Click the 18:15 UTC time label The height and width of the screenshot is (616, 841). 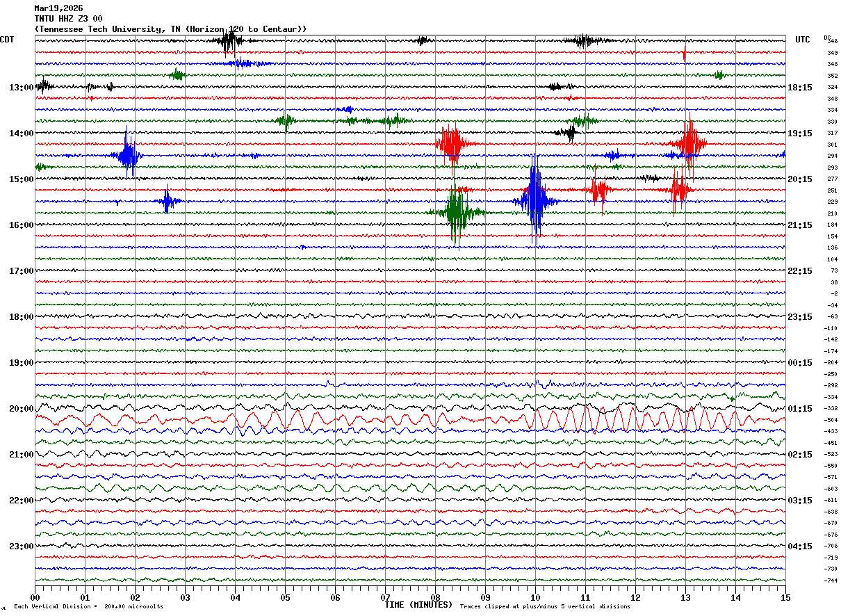(801, 88)
